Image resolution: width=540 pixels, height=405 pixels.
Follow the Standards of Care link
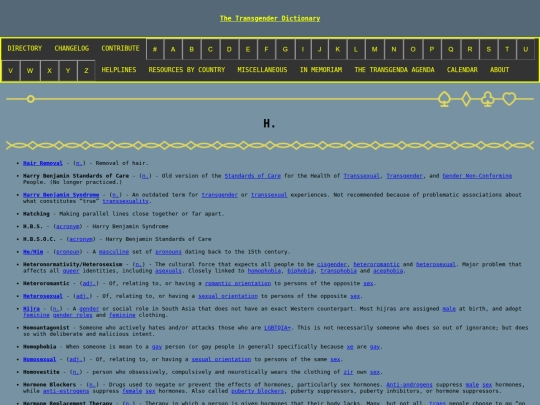click(x=252, y=176)
